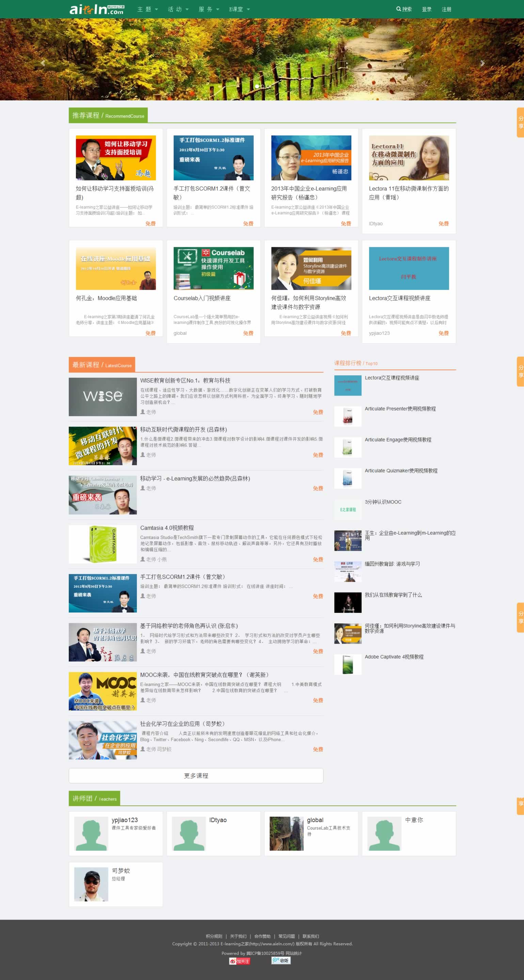
Task: Click the 登录 login link
Action: (427, 9)
